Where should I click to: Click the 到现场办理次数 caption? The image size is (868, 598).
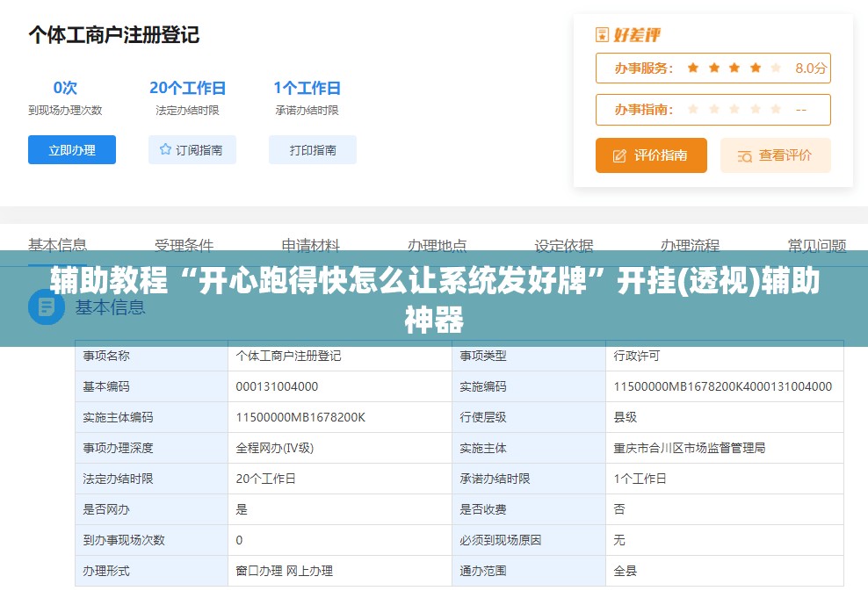point(65,110)
